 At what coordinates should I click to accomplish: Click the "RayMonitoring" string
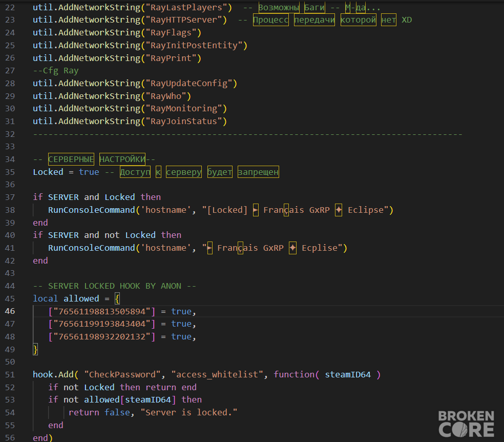(x=184, y=108)
